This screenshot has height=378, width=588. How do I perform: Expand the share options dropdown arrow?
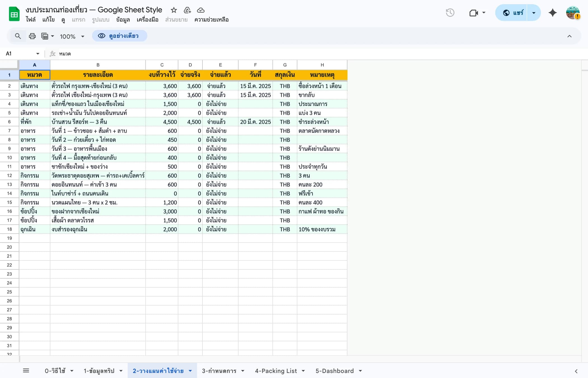(533, 13)
